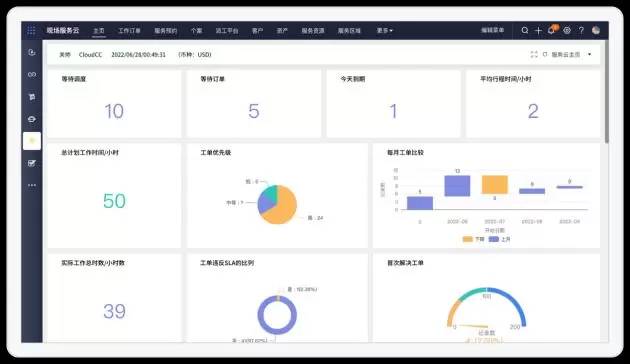The width and height of the screenshot is (630, 364).
Task: Click the help question mark icon
Action: click(581, 30)
